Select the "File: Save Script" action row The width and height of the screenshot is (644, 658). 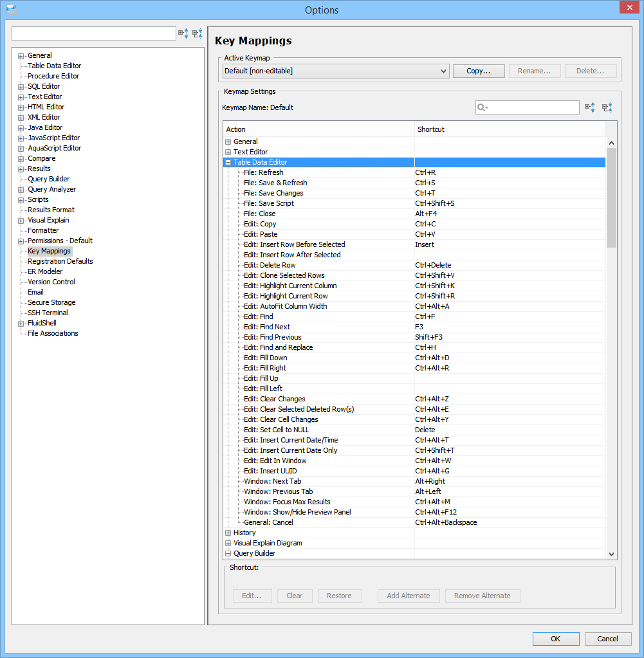pos(414,203)
